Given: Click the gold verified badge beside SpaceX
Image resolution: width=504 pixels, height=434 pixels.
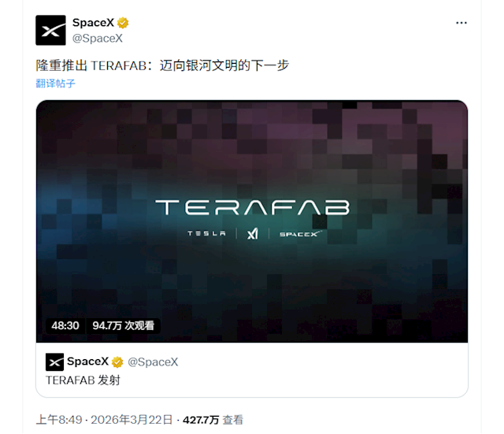Looking at the screenshot, I should (x=123, y=23).
